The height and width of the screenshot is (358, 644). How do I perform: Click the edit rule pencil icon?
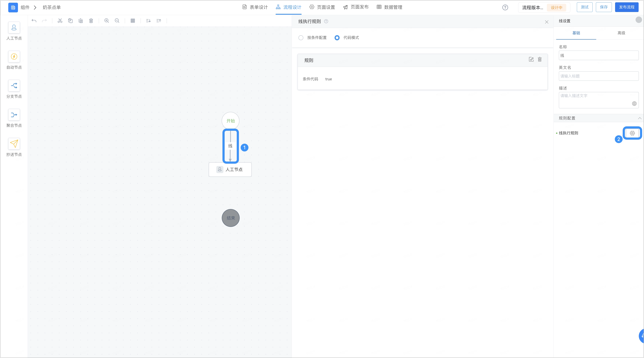click(531, 59)
